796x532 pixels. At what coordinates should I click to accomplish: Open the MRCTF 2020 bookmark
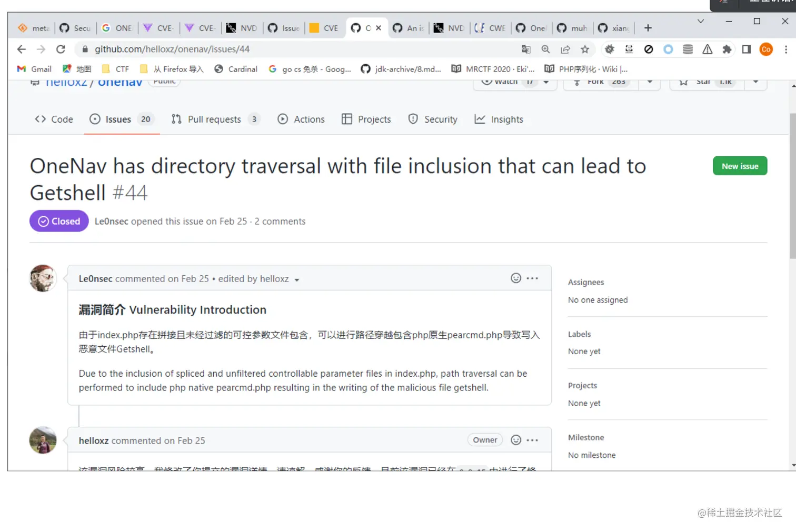point(493,69)
